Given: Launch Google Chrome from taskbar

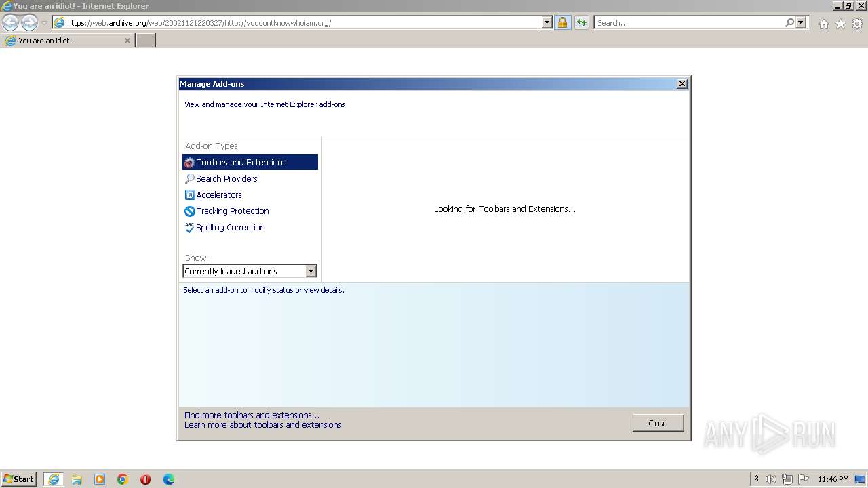Looking at the screenshot, I should tap(123, 479).
